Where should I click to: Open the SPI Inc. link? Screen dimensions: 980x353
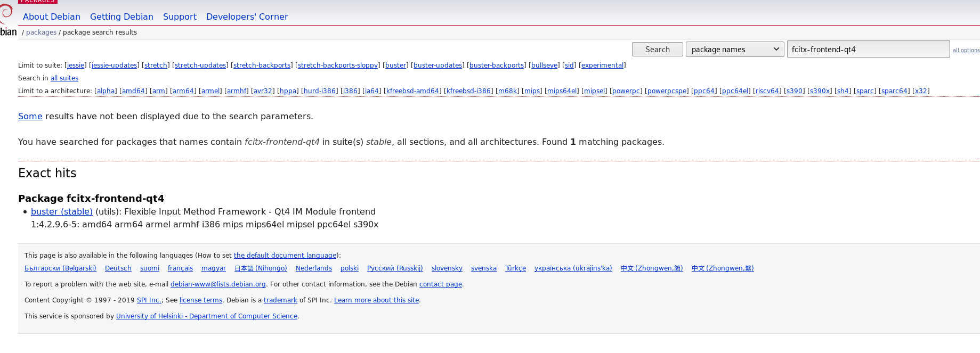(x=149, y=300)
